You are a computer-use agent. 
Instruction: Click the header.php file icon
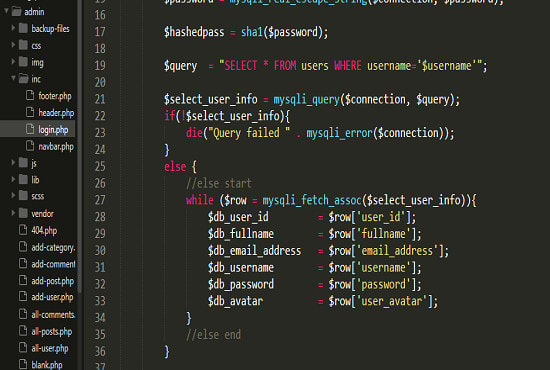click(30, 112)
